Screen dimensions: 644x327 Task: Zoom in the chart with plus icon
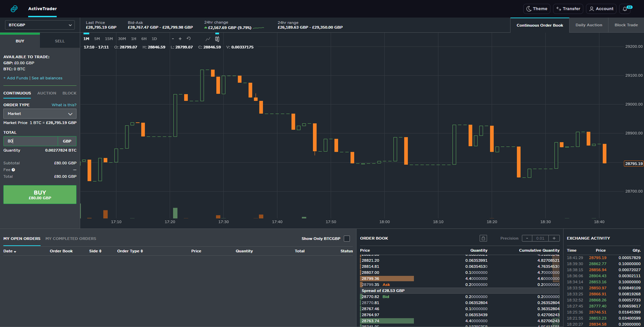[180, 39]
